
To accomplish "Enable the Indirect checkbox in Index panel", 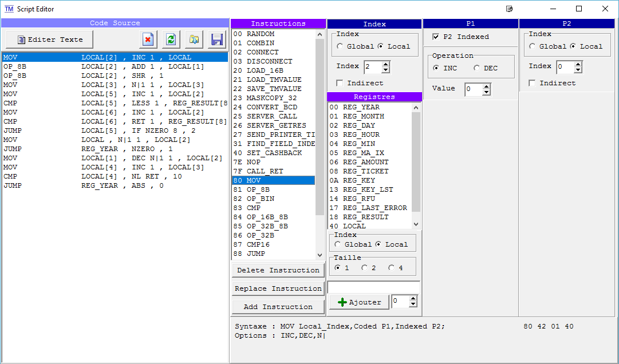I will pos(340,83).
